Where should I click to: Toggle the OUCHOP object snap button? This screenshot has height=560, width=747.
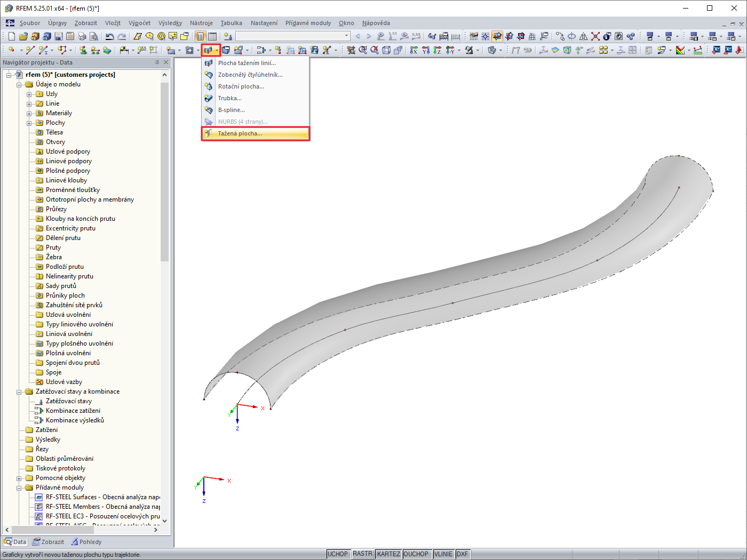tap(416, 554)
